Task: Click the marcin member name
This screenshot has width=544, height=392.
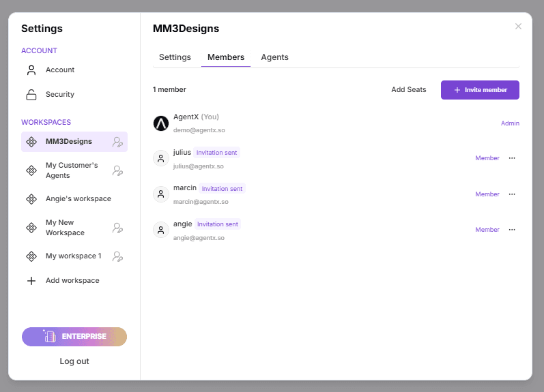Action: tap(185, 187)
